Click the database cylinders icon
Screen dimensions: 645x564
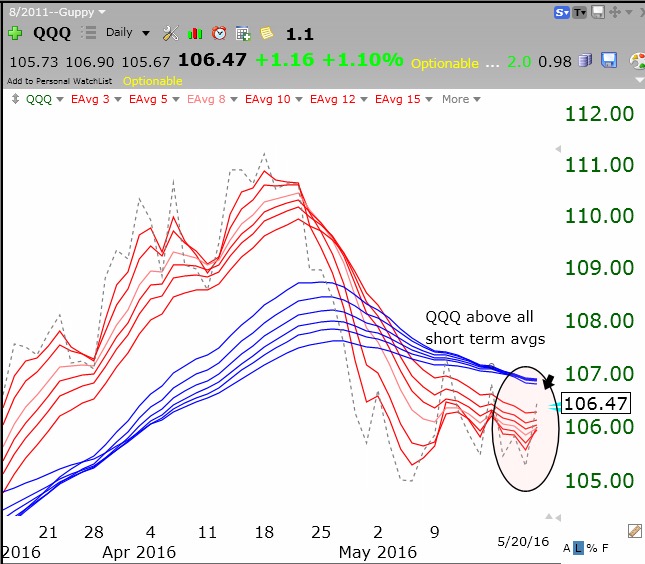pos(585,60)
